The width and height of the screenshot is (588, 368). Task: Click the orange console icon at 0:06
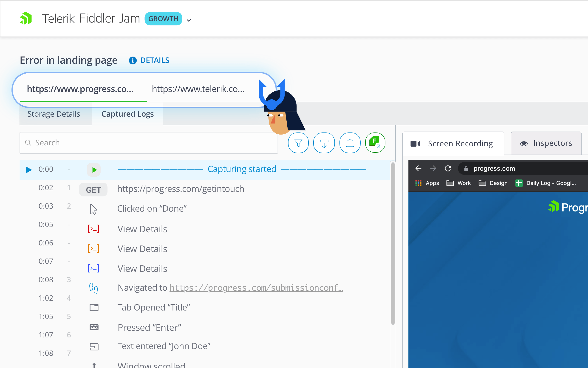[93, 249]
